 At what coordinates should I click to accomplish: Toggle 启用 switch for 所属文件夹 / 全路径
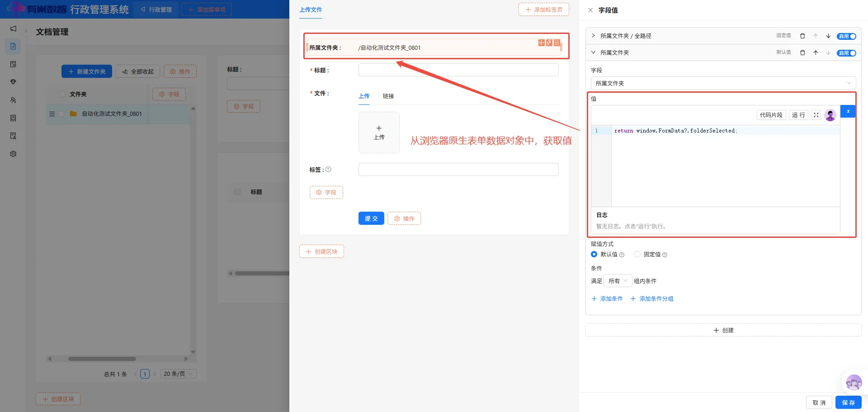[x=846, y=36]
